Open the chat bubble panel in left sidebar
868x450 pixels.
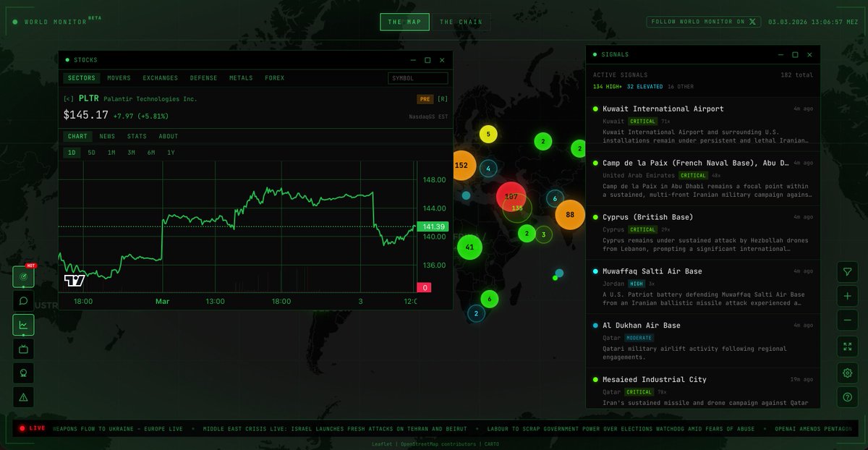click(23, 301)
